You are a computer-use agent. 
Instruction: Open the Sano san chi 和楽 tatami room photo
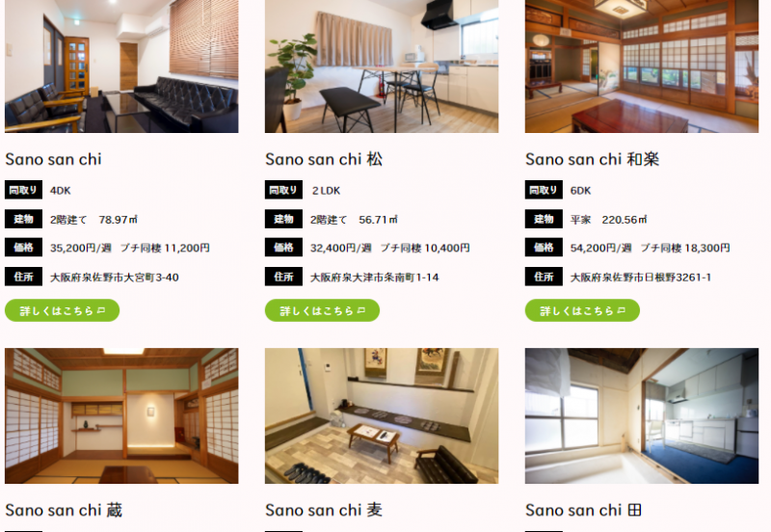pos(642,66)
